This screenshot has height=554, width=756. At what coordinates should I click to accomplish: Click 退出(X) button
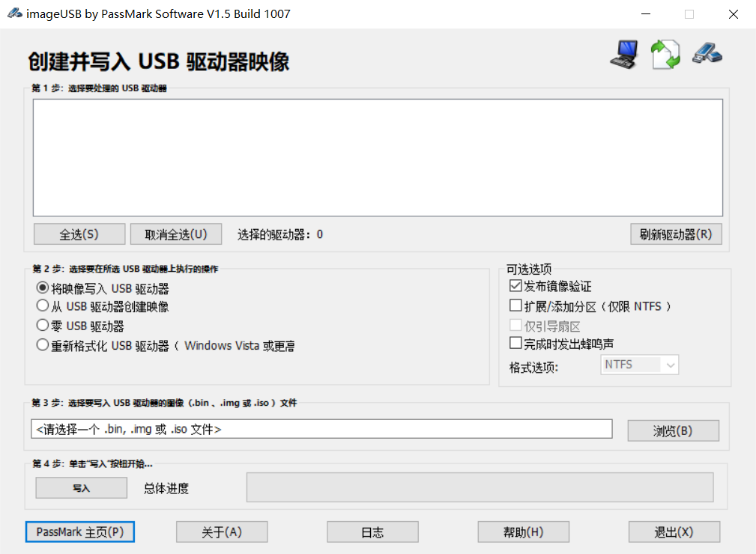tap(674, 532)
